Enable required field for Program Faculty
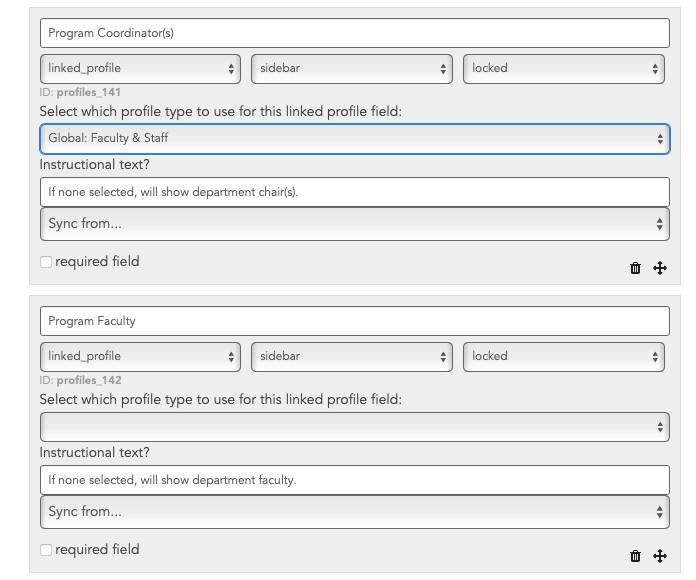The height and width of the screenshot is (580, 696). 46,550
